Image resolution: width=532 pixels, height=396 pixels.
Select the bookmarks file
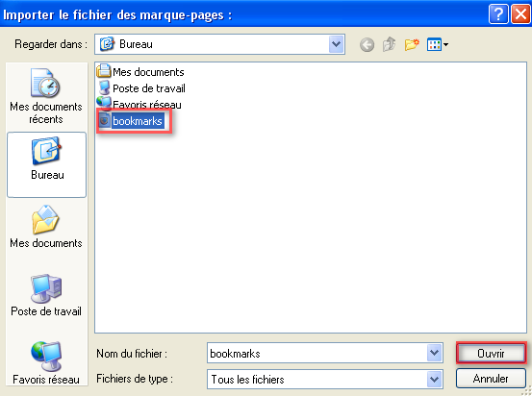(x=131, y=121)
